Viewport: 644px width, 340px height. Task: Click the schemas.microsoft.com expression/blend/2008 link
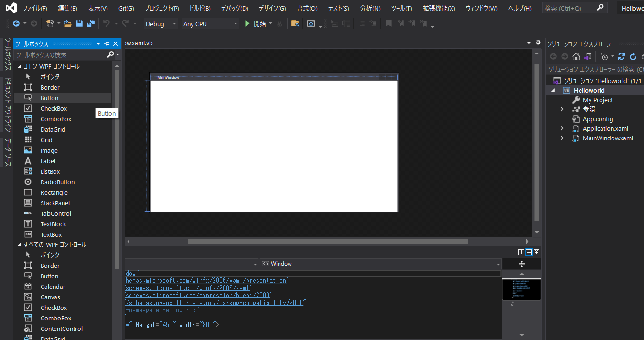coord(199,295)
